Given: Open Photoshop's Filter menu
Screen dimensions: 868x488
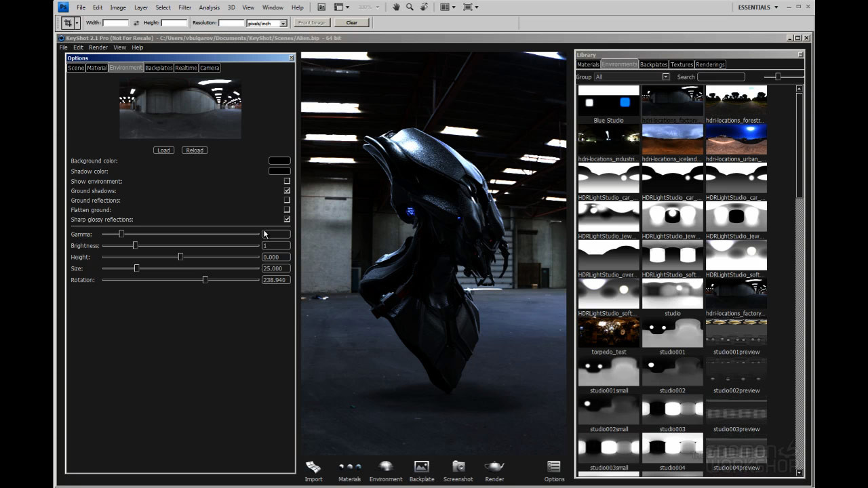Looking at the screenshot, I should 184,7.
